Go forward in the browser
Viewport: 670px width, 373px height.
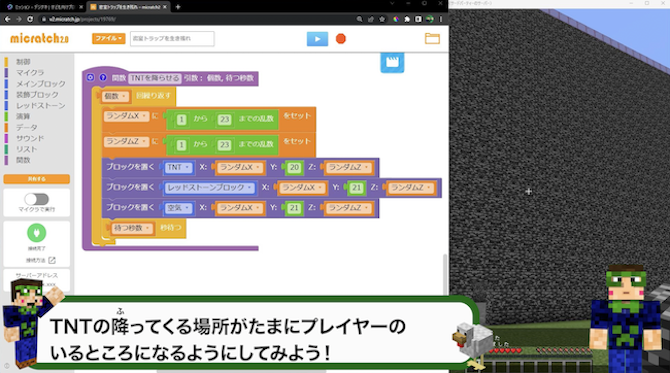(x=19, y=19)
